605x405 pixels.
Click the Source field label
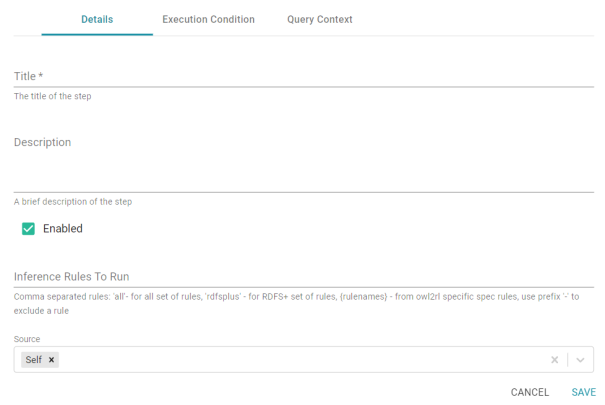pos(27,339)
